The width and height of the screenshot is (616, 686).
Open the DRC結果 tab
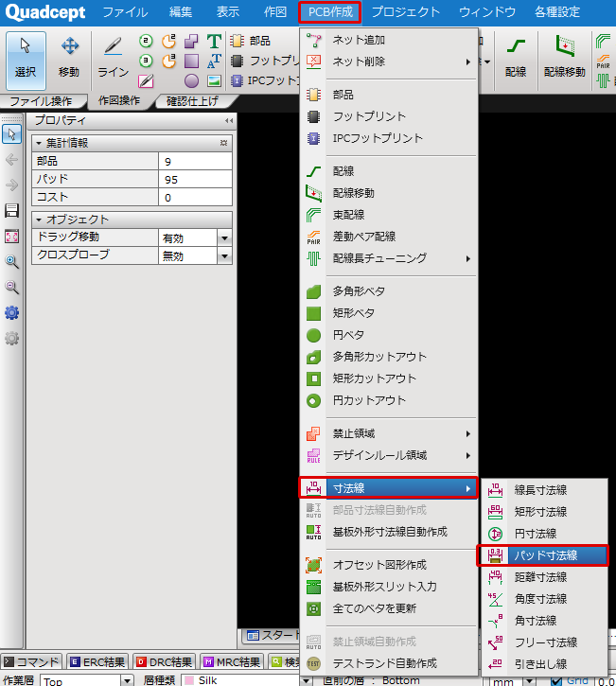coord(165,662)
